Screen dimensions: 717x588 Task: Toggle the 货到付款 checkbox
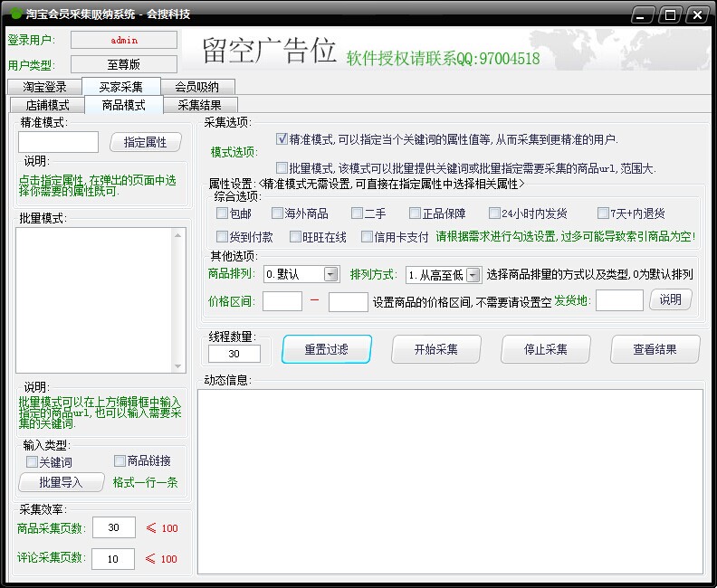click(x=222, y=236)
